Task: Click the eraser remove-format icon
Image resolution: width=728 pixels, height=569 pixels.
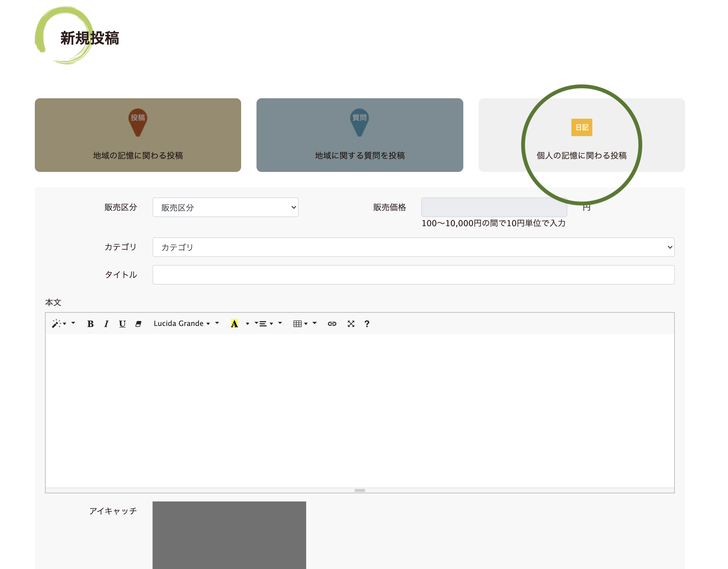Action: (x=138, y=323)
